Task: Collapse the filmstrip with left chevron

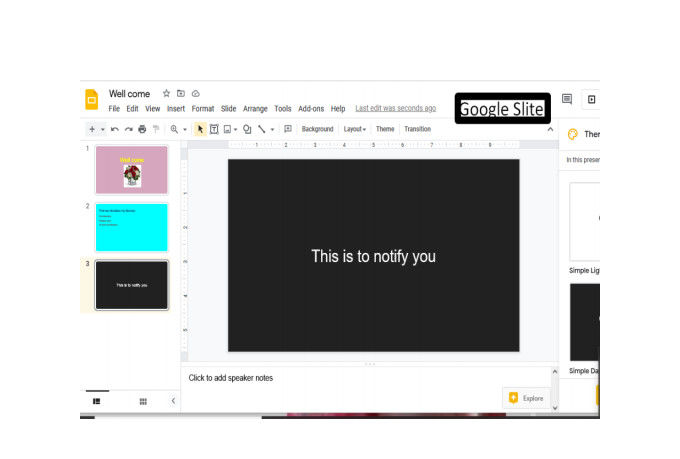Action: tap(173, 401)
